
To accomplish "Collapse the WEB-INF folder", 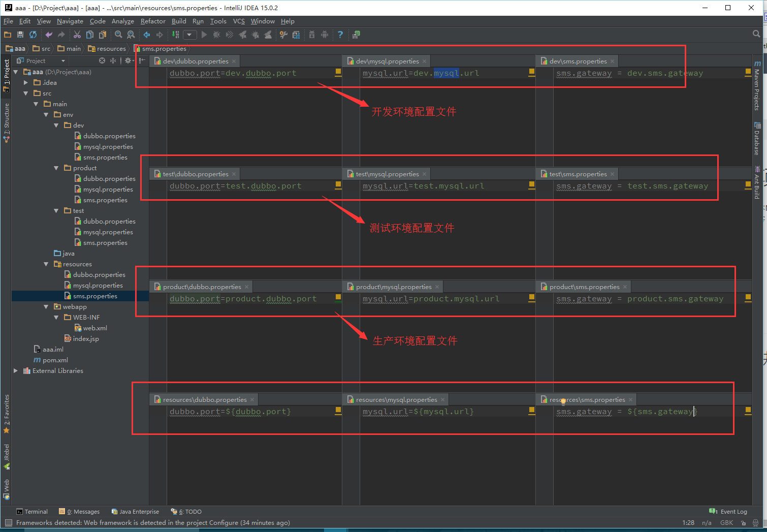I will point(56,318).
